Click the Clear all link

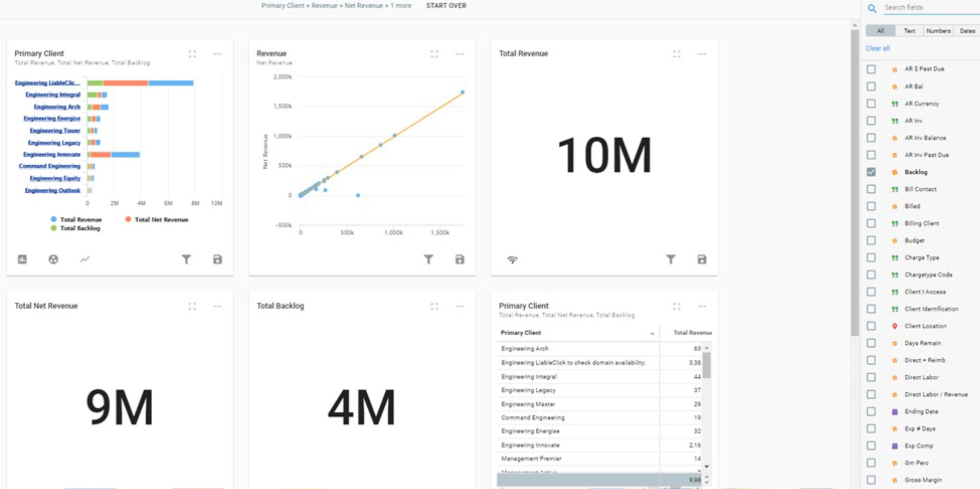coord(877,48)
